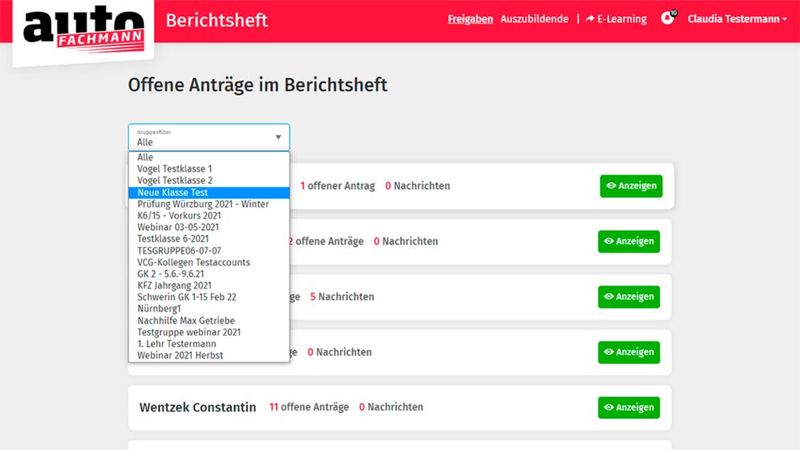Click '1 offener Antrag' text
Screen dimensions: 800x450
pyautogui.click(x=337, y=186)
